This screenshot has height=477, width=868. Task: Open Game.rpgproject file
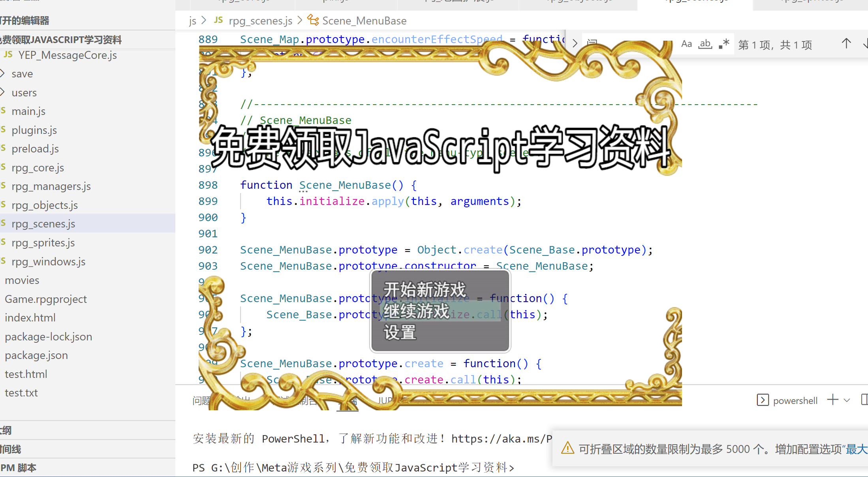coord(45,299)
